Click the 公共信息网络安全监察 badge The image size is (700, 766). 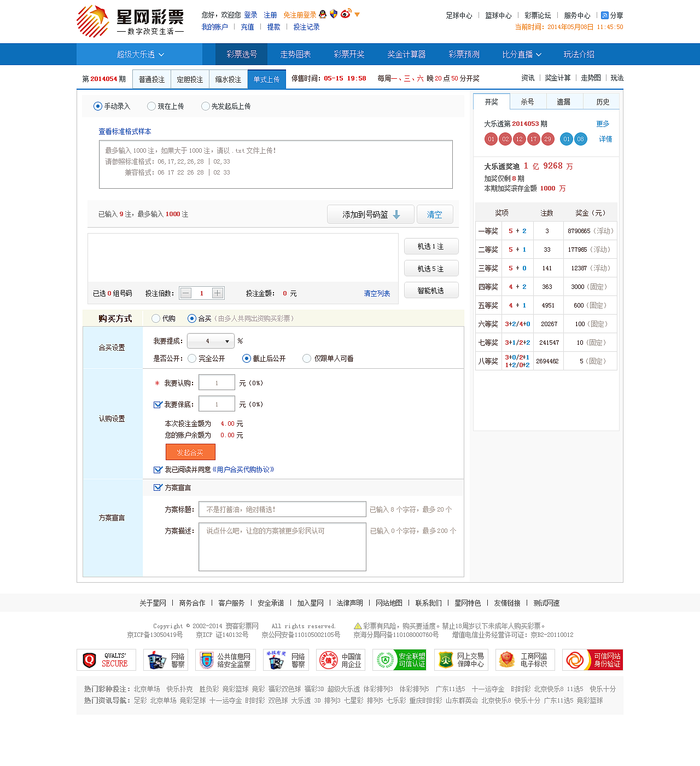pyautogui.click(x=226, y=660)
